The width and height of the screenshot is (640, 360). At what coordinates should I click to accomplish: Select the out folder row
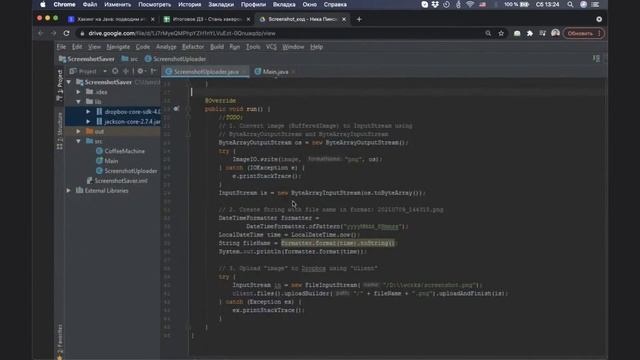[113, 131]
